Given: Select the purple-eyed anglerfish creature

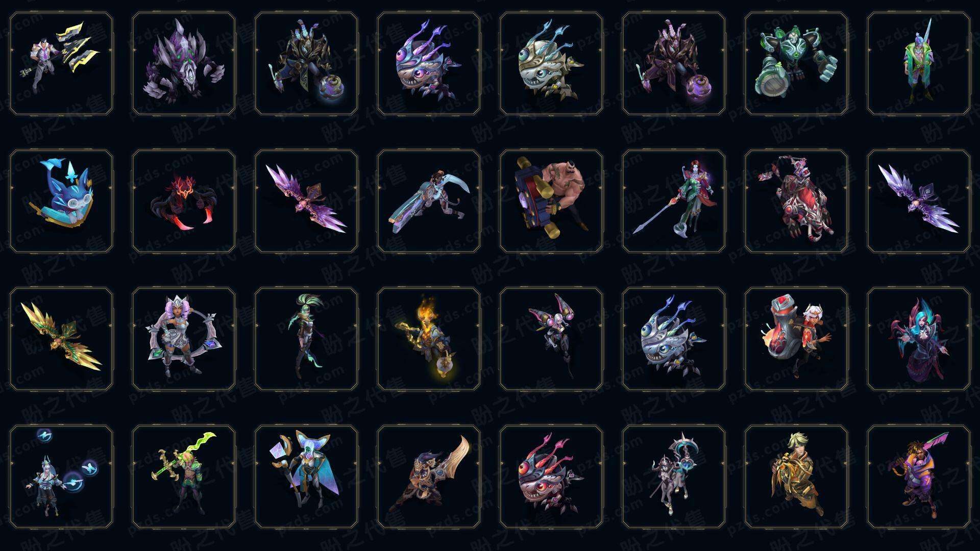Looking at the screenshot, I should tap(429, 64).
